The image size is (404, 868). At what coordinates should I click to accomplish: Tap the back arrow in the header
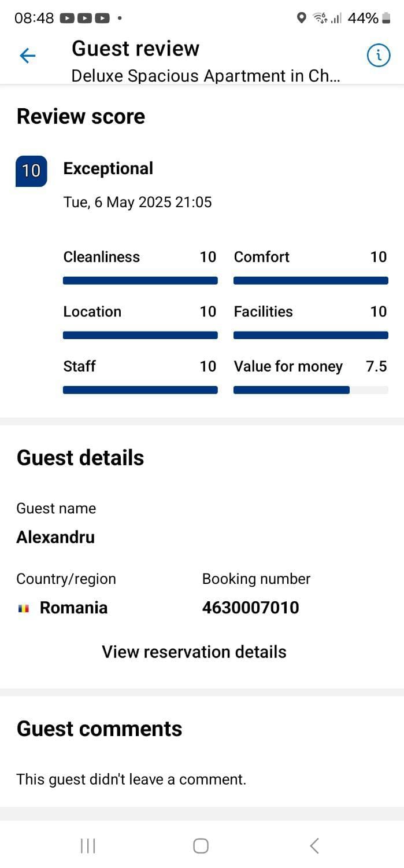pos(27,56)
